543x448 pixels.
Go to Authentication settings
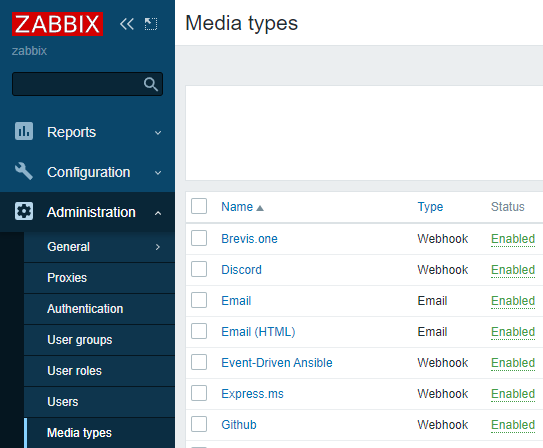click(99, 309)
